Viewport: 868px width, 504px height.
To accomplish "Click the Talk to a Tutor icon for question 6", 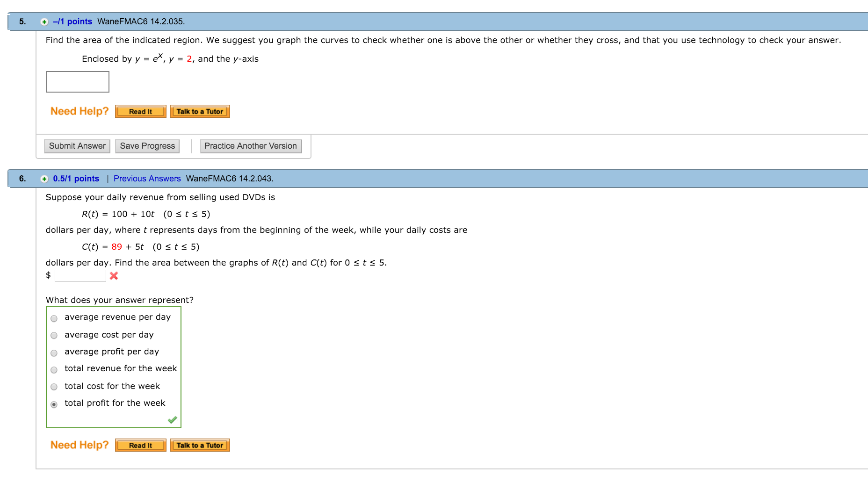I will [x=200, y=445].
